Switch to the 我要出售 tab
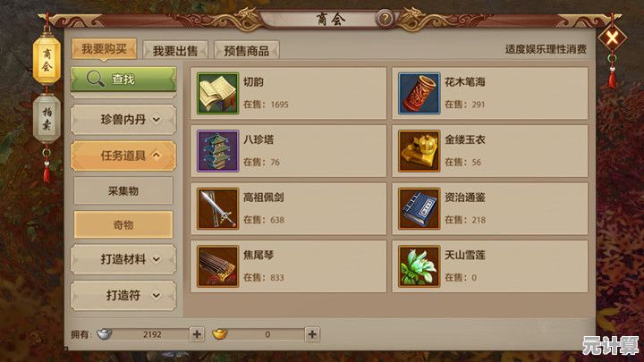The image size is (644, 362). 175,50
